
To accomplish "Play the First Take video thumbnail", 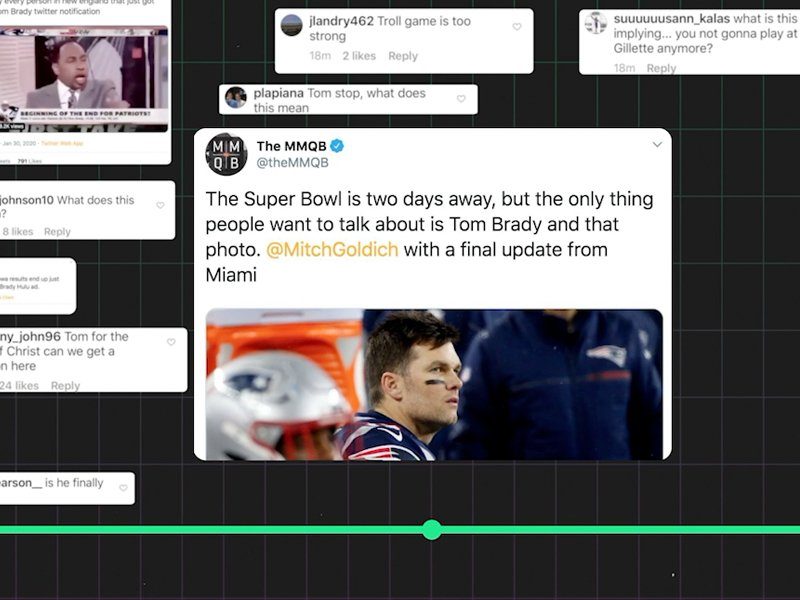I will 84,79.
